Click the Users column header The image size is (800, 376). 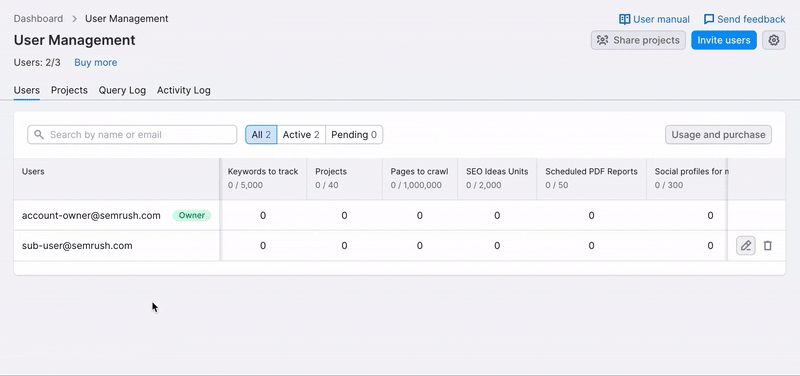click(x=117, y=179)
